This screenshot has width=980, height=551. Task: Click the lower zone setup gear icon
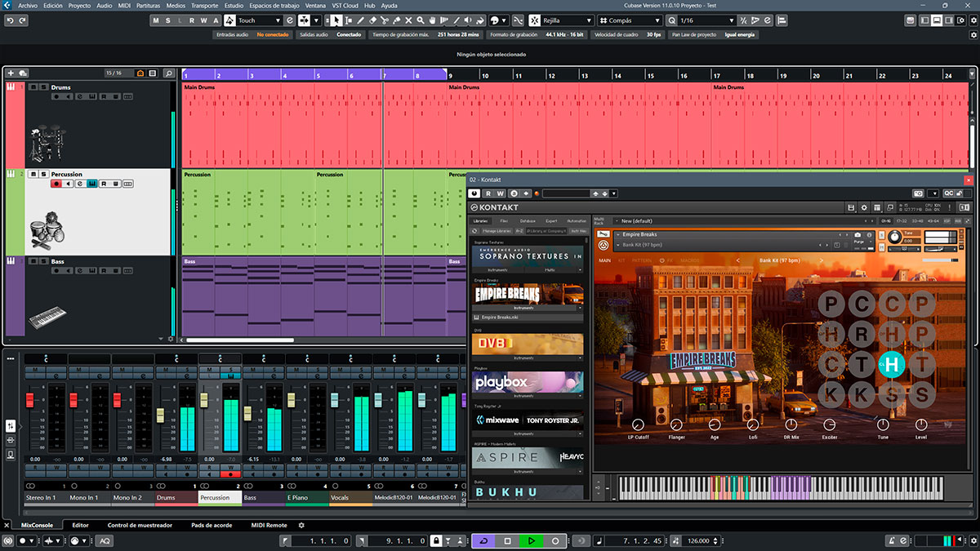[301, 525]
